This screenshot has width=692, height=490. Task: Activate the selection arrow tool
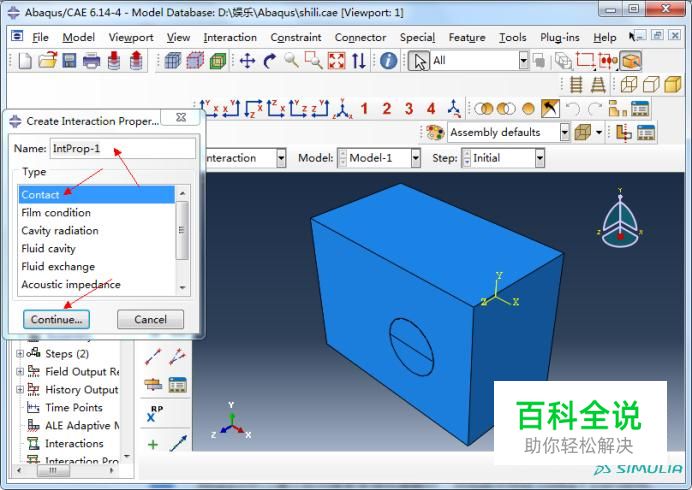click(419, 60)
